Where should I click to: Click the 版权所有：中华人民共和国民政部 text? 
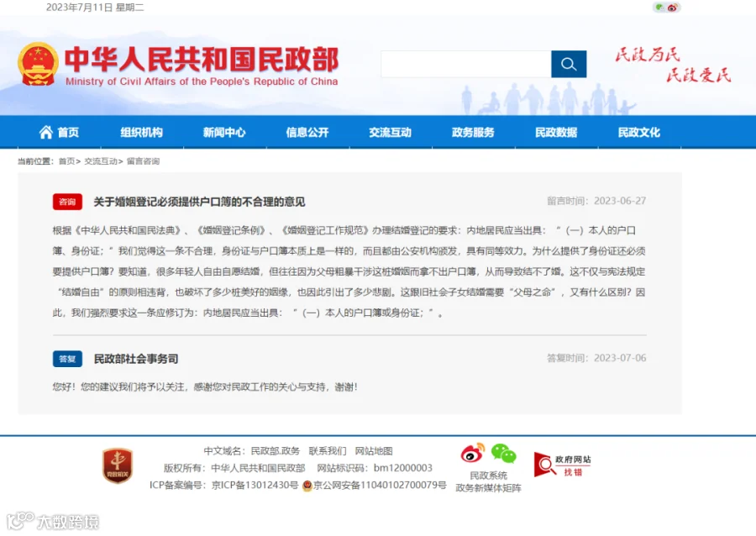pos(234,468)
